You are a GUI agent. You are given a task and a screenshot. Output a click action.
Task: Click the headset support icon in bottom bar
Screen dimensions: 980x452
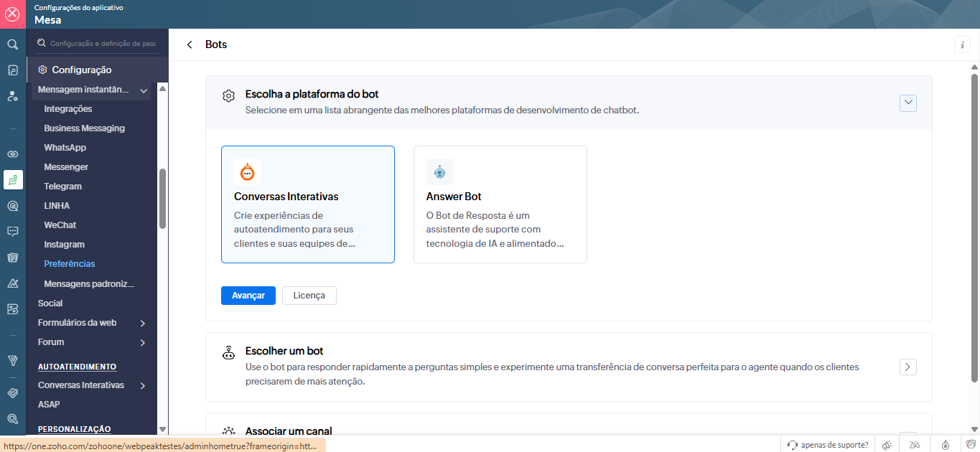(x=793, y=445)
